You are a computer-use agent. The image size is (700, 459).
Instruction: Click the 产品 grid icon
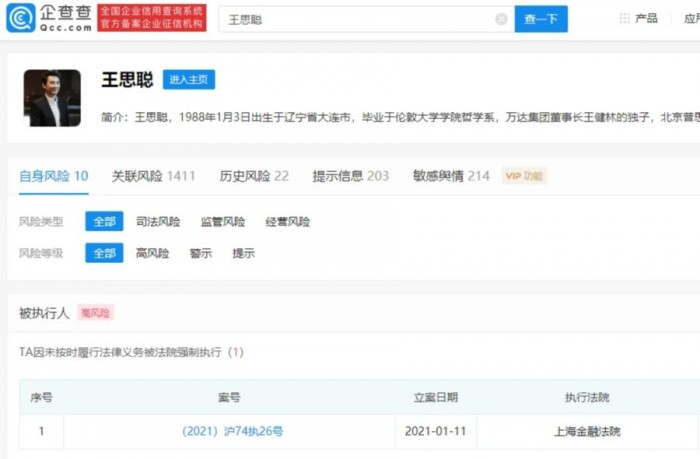click(625, 19)
